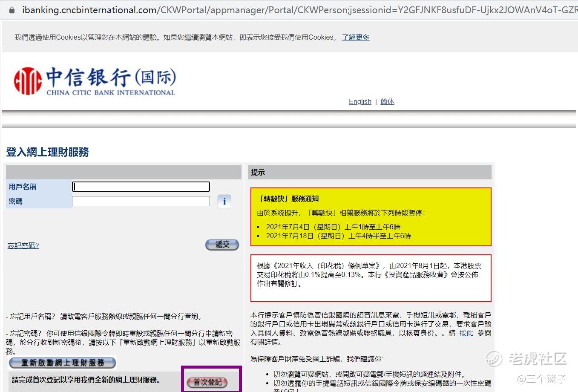The height and width of the screenshot is (392, 578).
Task: Switch language with the English link
Action: (360, 101)
